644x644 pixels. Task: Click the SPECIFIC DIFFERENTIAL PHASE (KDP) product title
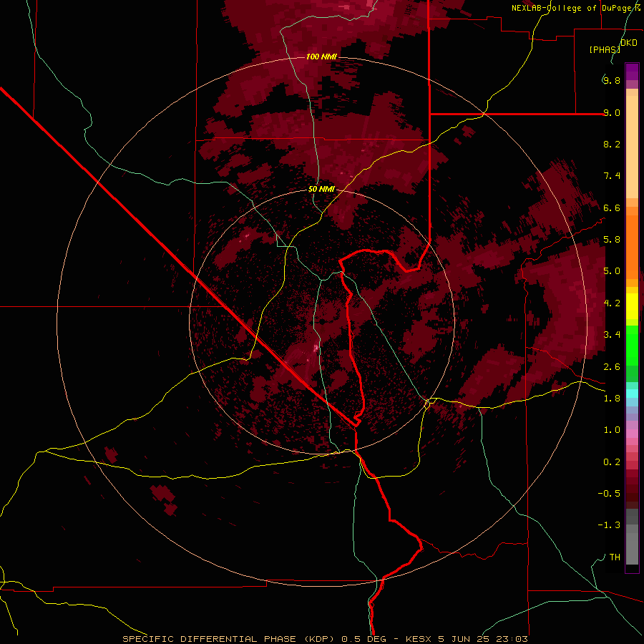click(230, 639)
